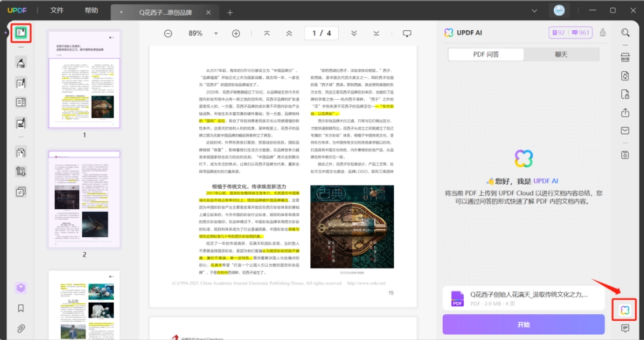Open the Attachments paperclip icon

click(21, 328)
